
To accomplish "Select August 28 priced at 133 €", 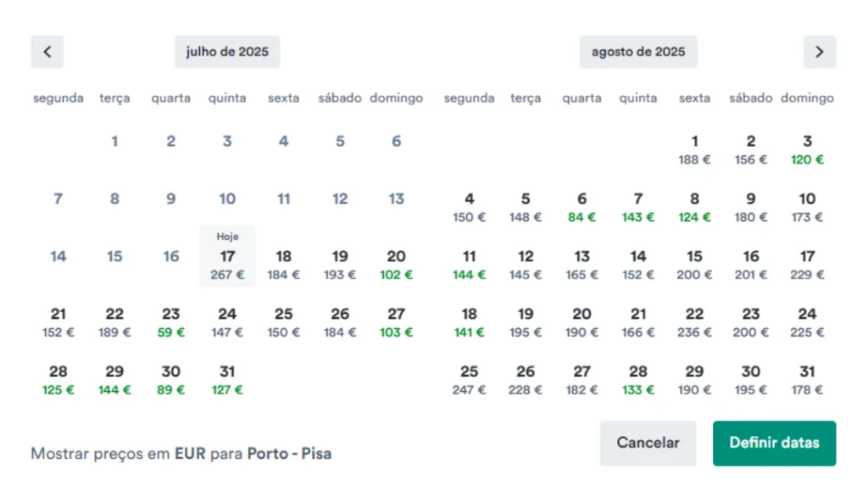I will coord(638,379).
